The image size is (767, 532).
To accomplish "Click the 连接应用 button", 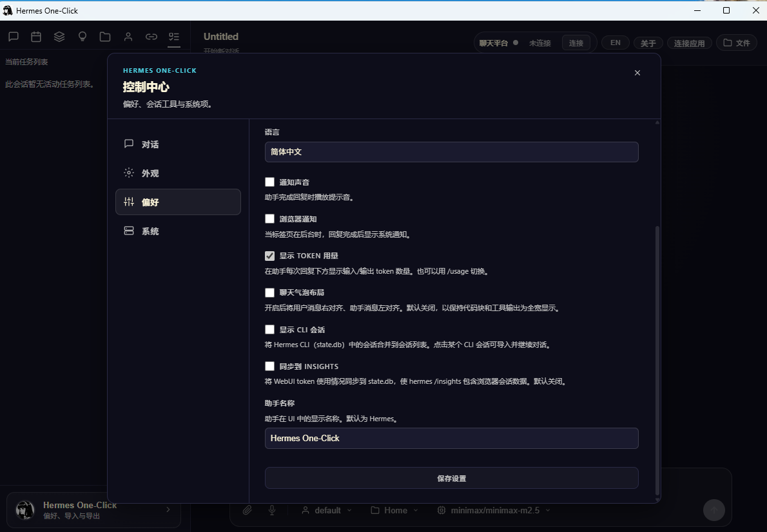I will coord(689,43).
